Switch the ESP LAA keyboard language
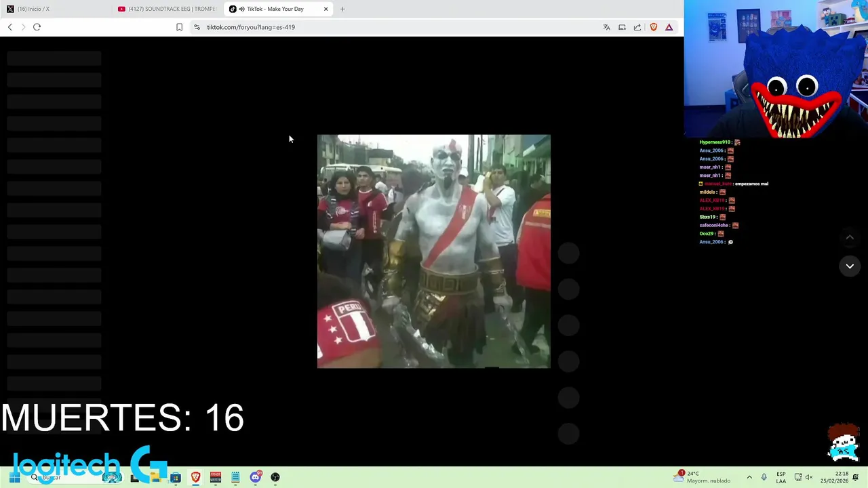This screenshot has width=868, height=488. [781, 477]
